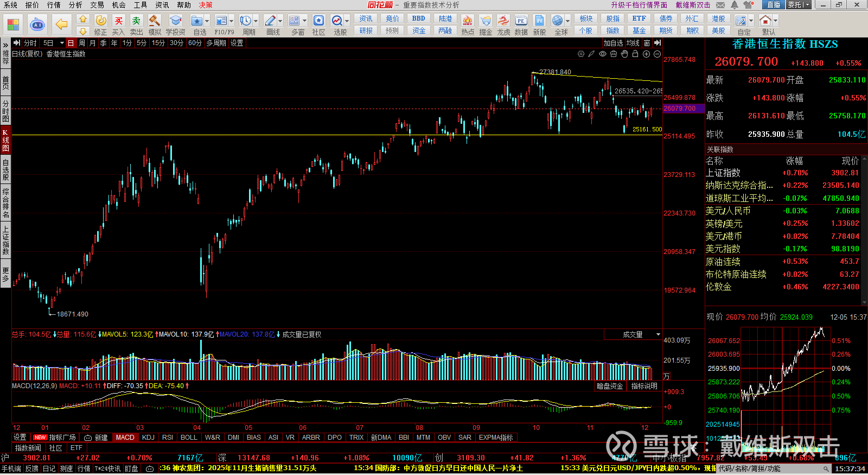Open the AI assistant robot icon
The width and height of the screenshot is (868, 475).
(x=37, y=24)
